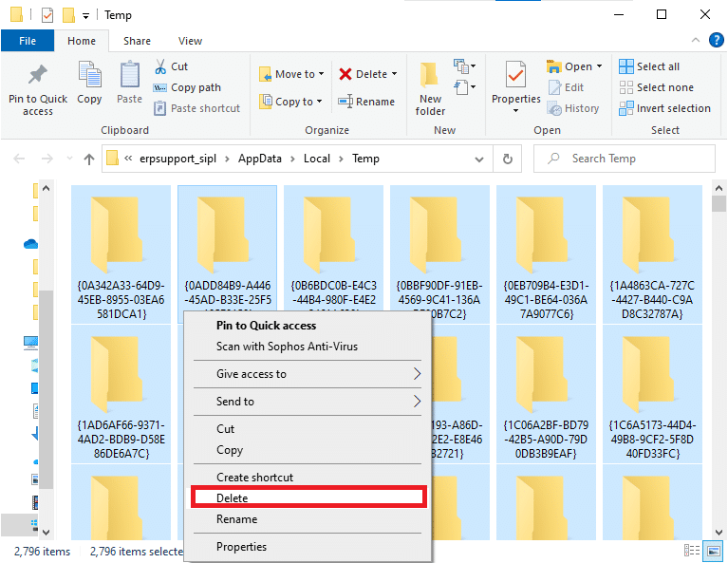This screenshot has height=563, width=728.
Task: Choose Delete from the context menu
Action: pos(308,497)
